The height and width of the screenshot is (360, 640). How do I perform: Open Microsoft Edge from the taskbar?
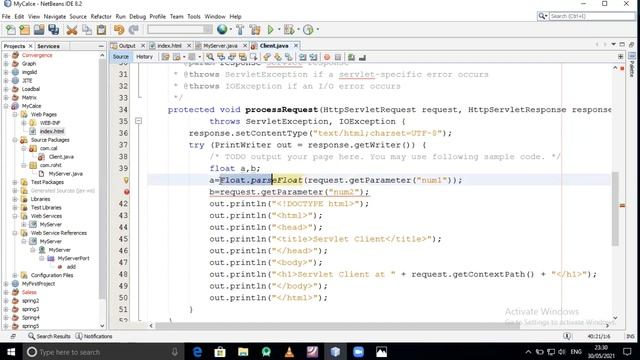coord(197,352)
